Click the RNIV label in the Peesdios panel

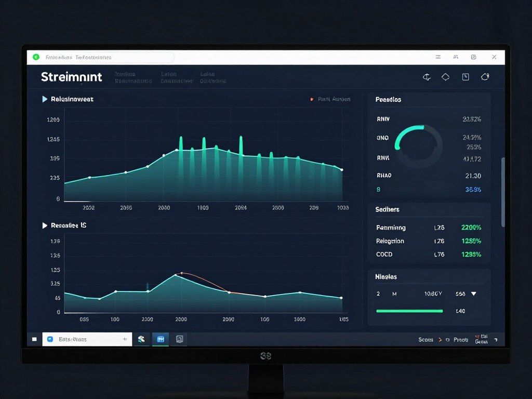point(383,119)
